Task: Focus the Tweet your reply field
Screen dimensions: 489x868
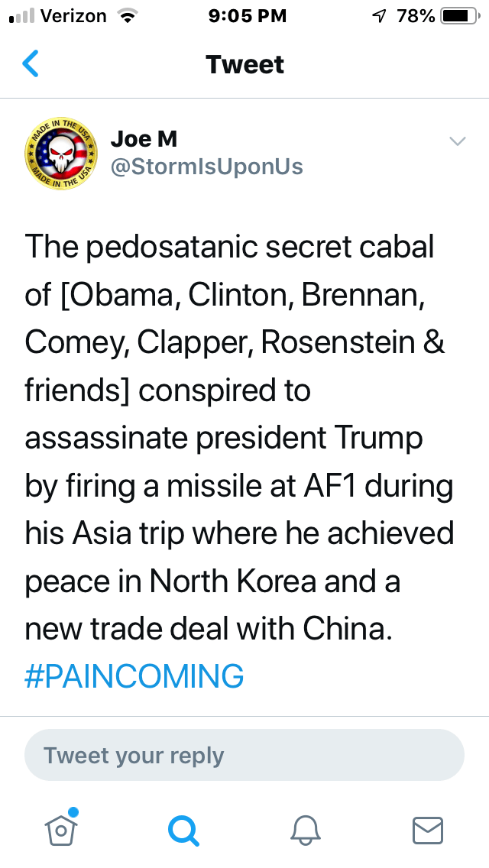Action: pos(244,756)
